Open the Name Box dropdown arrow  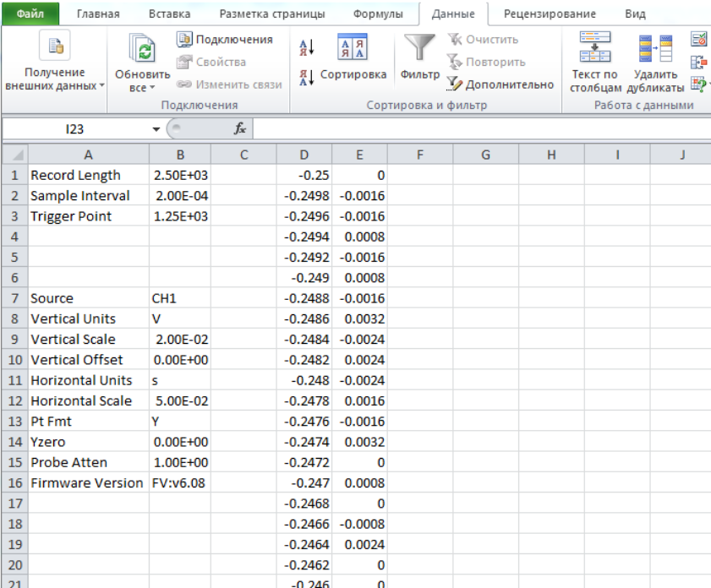(156, 129)
